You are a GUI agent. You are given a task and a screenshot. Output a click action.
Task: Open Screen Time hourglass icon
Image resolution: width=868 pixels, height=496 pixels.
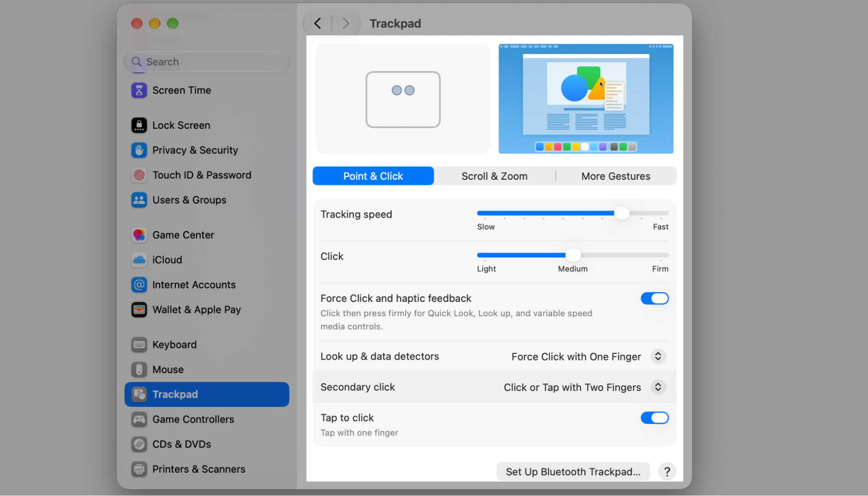[139, 90]
